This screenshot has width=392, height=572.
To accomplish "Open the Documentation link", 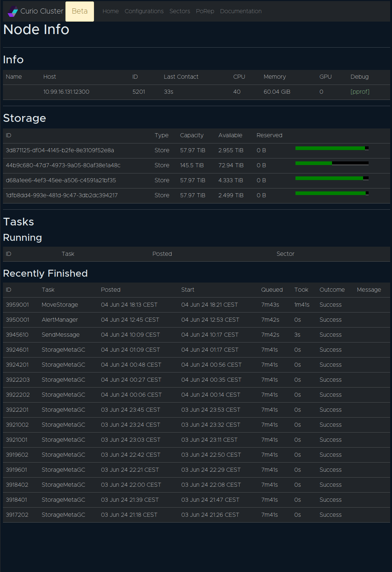I will point(241,11).
